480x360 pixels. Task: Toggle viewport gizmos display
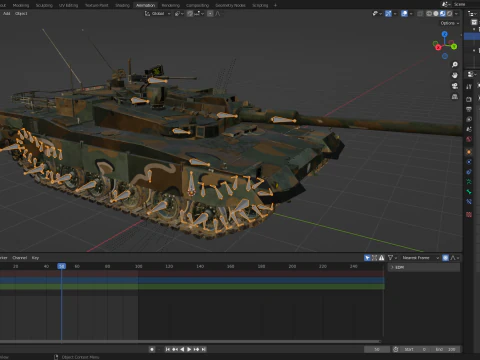point(388,14)
